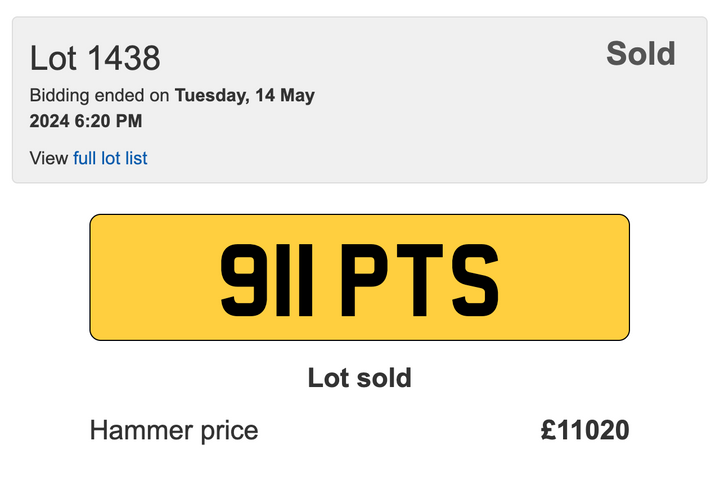Screen dimensions: 720x485
Task: Click the Sold status label
Action: click(640, 54)
